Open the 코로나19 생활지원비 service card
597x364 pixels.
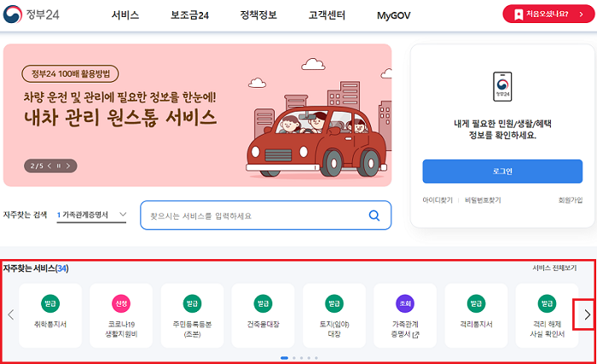point(121,315)
